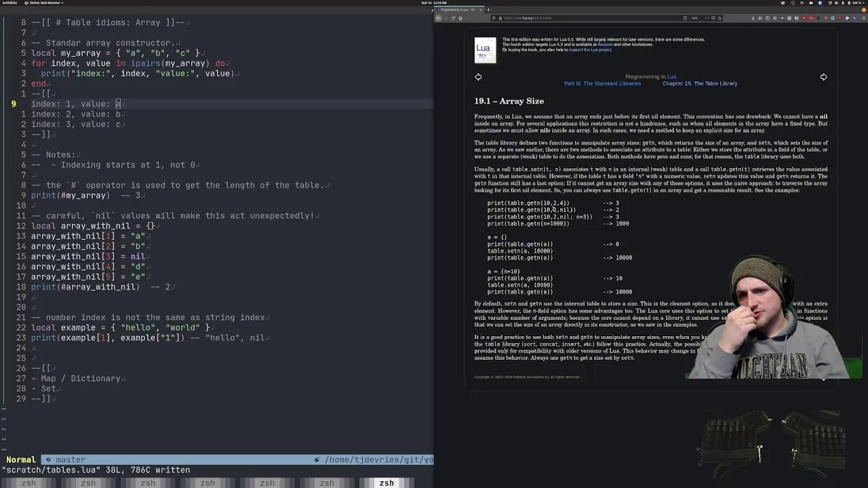Click line 'local array_with_nil = {}'

[x=93, y=226]
